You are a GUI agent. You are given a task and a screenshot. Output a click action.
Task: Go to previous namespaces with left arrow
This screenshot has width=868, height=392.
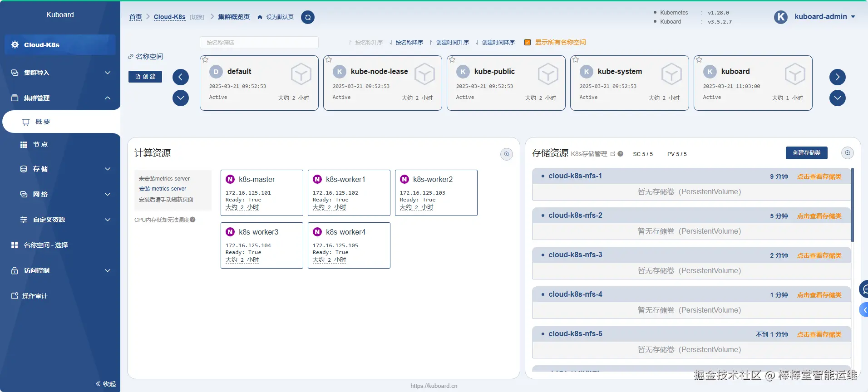click(x=181, y=77)
